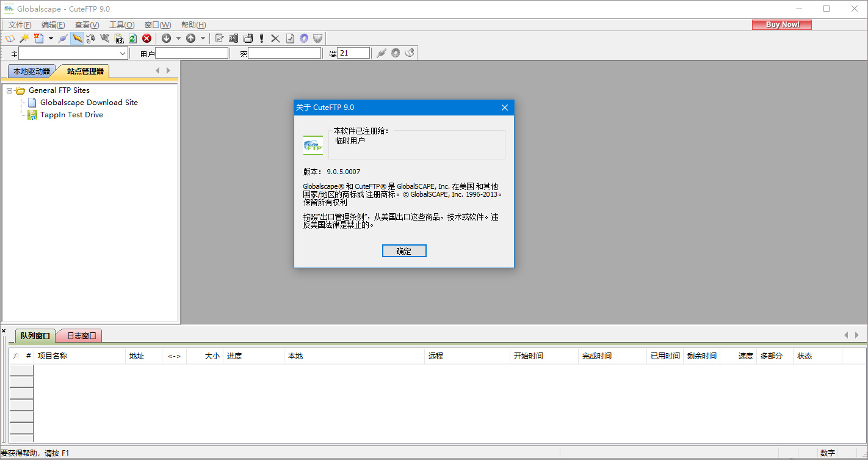Screen dimensions: 868x460
Task: Click the 本地 column header
Action: tap(355, 356)
